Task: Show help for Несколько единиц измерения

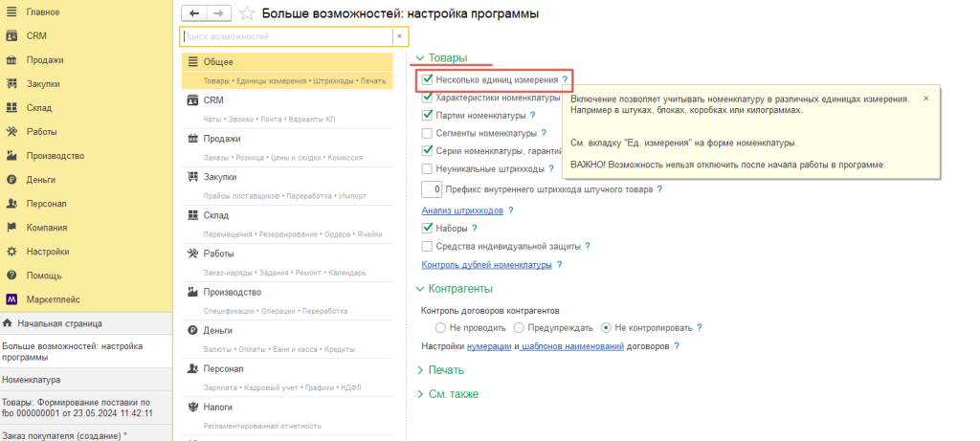Action: (x=565, y=80)
